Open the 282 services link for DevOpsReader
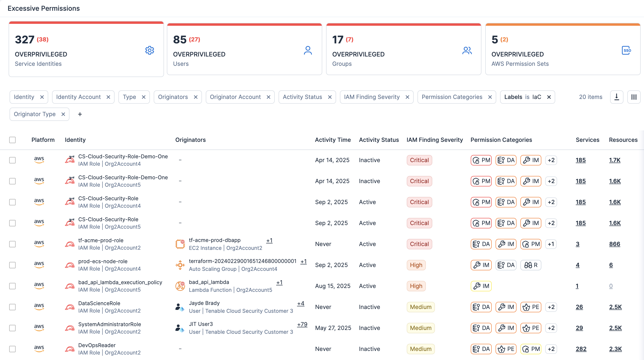 pyautogui.click(x=581, y=349)
